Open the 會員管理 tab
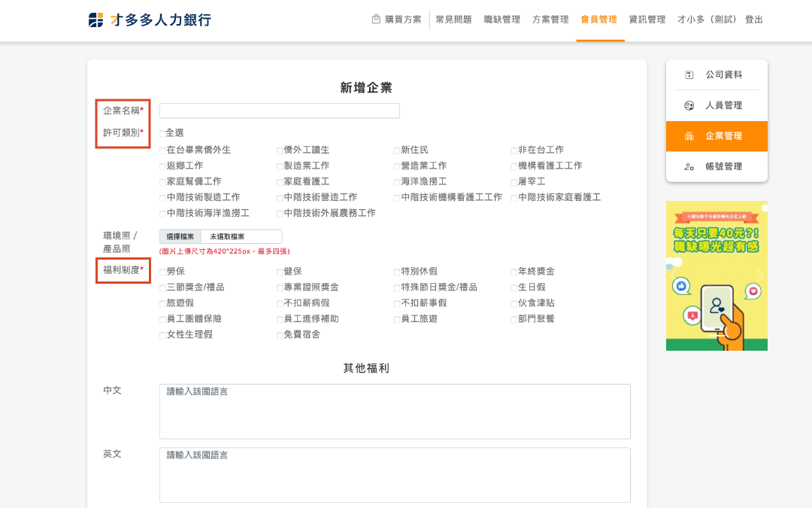The height and width of the screenshot is (508, 812). [x=598, y=20]
